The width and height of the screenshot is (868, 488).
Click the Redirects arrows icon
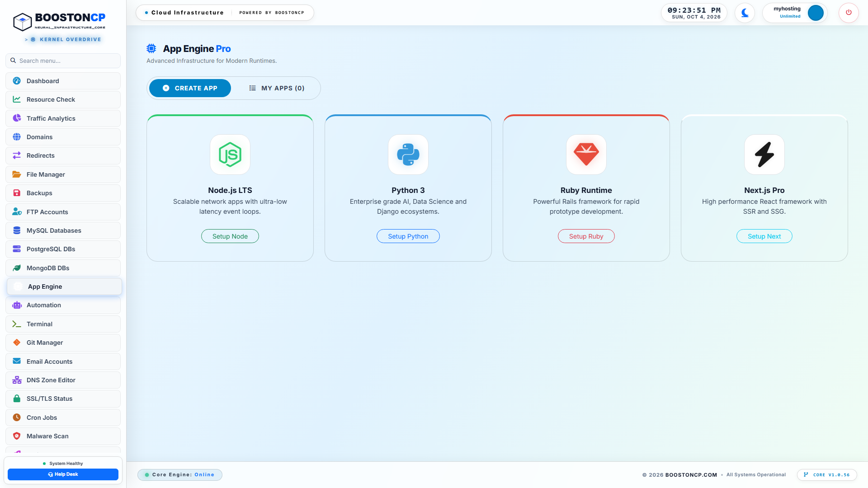[17, 155]
